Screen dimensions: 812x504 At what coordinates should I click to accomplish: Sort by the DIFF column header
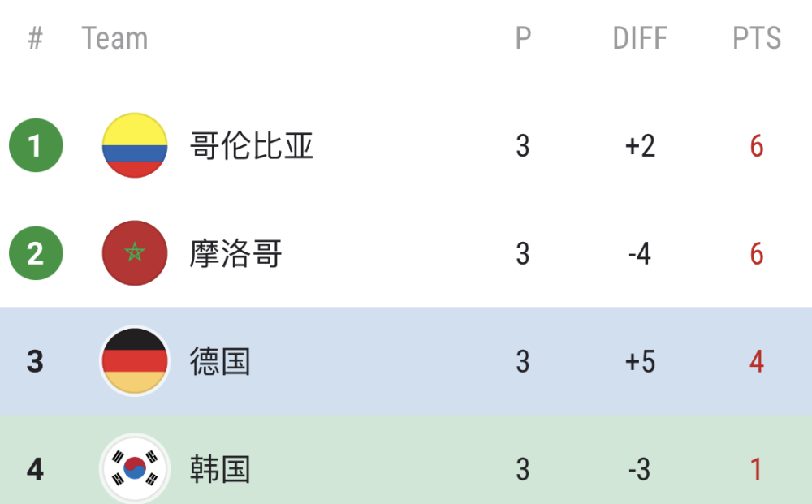[x=640, y=38]
